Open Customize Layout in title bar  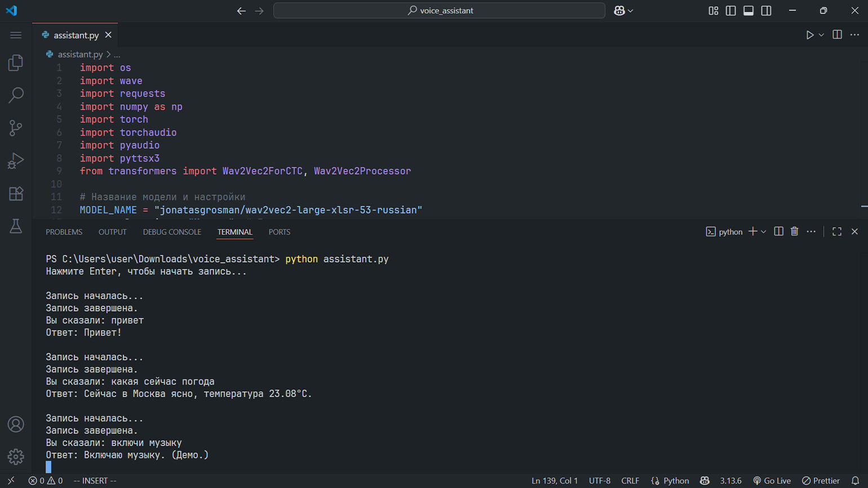click(714, 11)
